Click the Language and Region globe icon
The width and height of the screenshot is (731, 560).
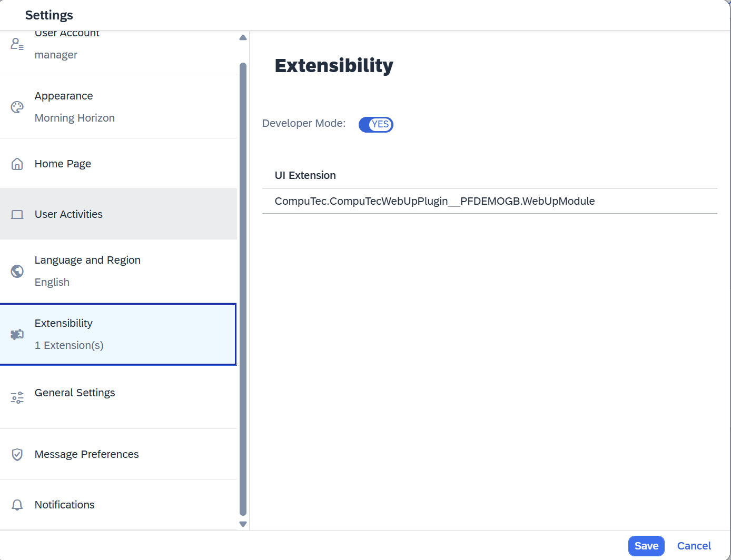coord(17,271)
